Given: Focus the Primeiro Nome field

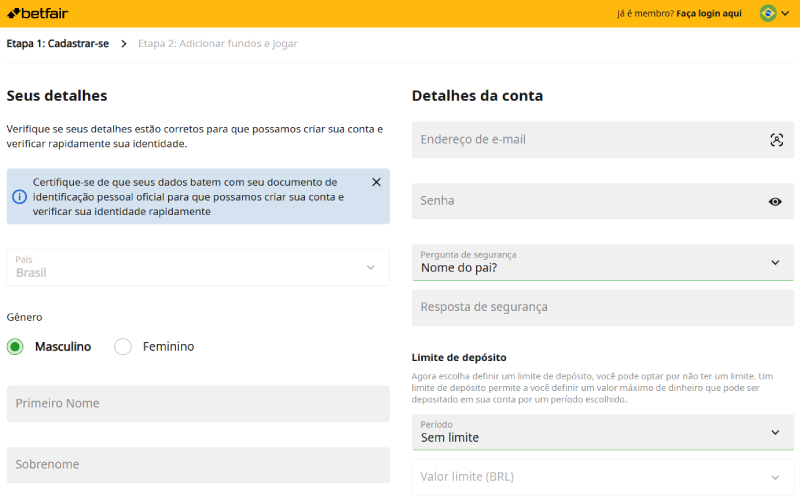Looking at the screenshot, I should [x=198, y=404].
